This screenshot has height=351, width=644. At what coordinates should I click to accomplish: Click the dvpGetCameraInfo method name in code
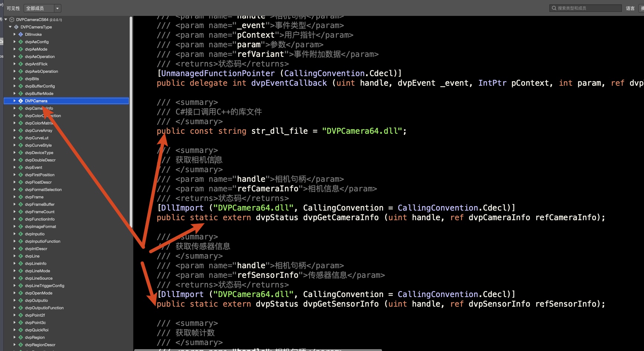tap(341, 218)
